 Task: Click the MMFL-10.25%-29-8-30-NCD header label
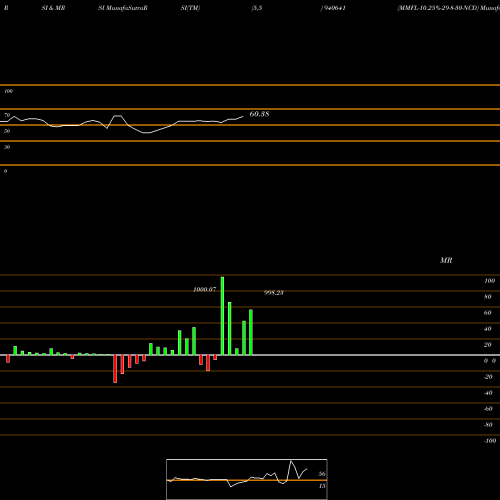pos(438,8)
